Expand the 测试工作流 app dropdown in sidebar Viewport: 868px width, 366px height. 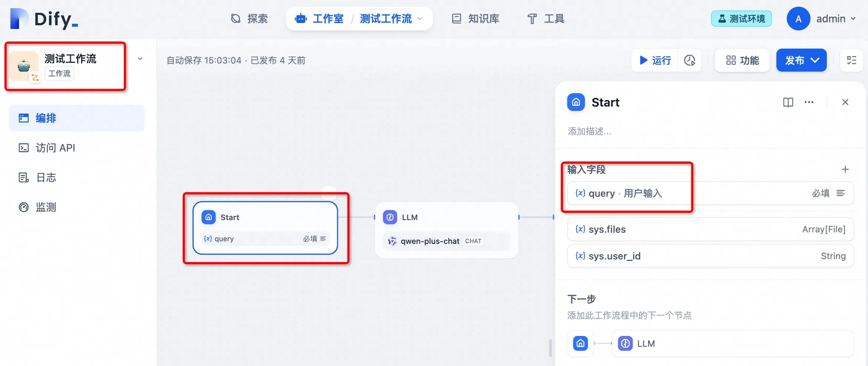tap(140, 59)
